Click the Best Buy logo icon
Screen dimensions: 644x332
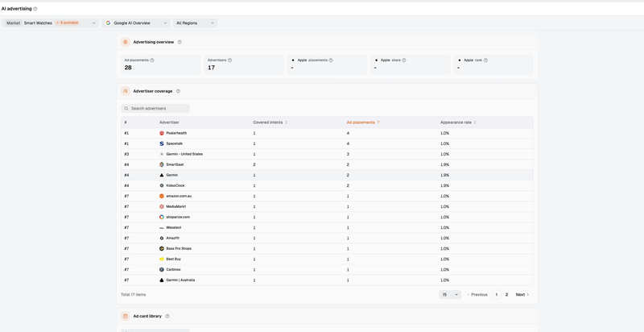[162, 259]
